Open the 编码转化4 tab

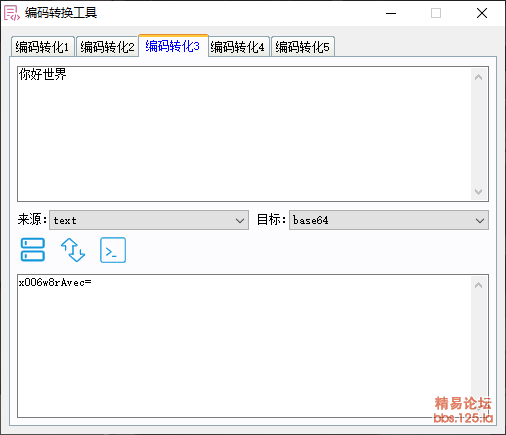(x=238, y=47)
